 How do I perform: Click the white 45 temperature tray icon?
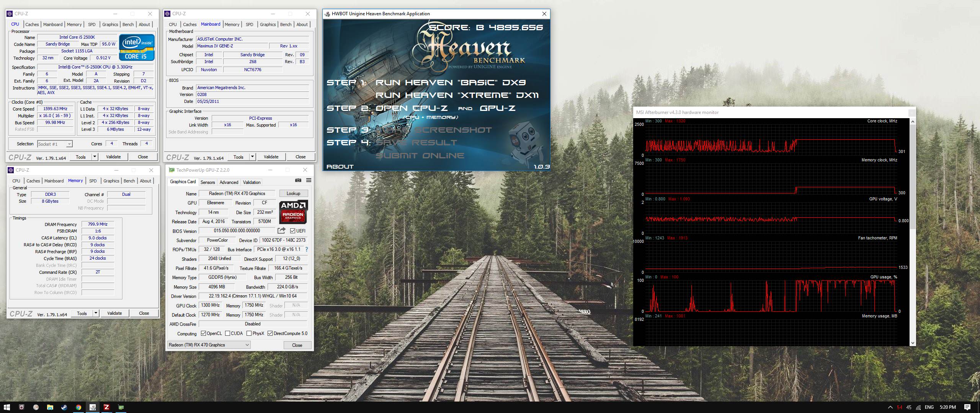(909, 407)
